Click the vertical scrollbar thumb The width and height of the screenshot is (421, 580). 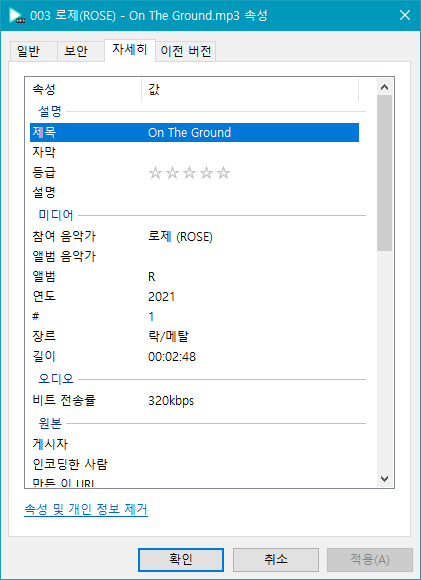384,173
